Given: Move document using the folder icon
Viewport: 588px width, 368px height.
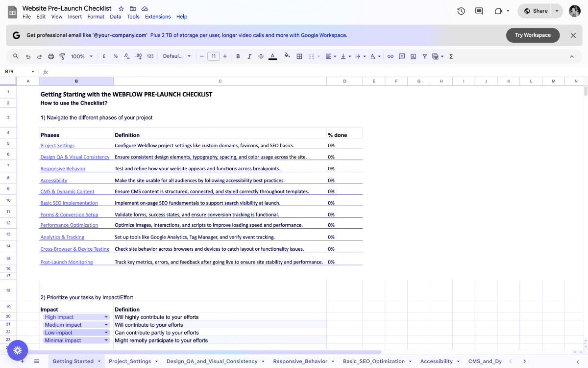Looking at the screenshot, I should (133, 9).
